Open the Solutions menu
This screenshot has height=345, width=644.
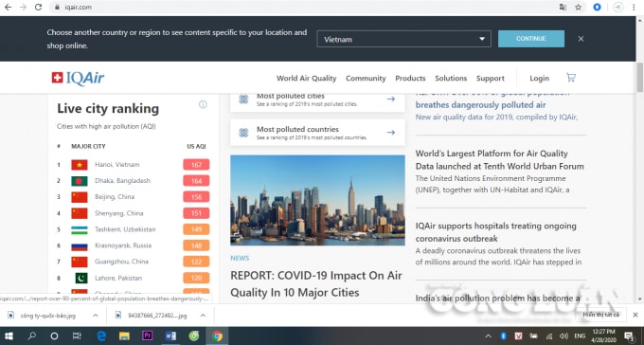[x=451, y=78]
